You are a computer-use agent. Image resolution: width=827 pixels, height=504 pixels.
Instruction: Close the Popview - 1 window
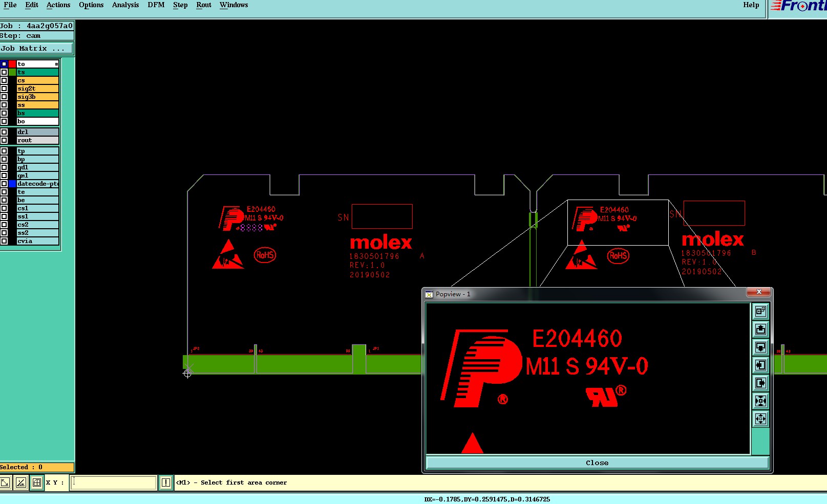pyautogui.click(x=759, y=292)
